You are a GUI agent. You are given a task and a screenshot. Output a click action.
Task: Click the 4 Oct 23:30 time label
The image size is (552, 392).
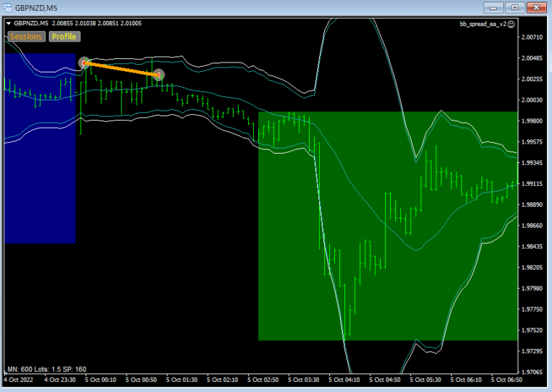coord(59,379)
